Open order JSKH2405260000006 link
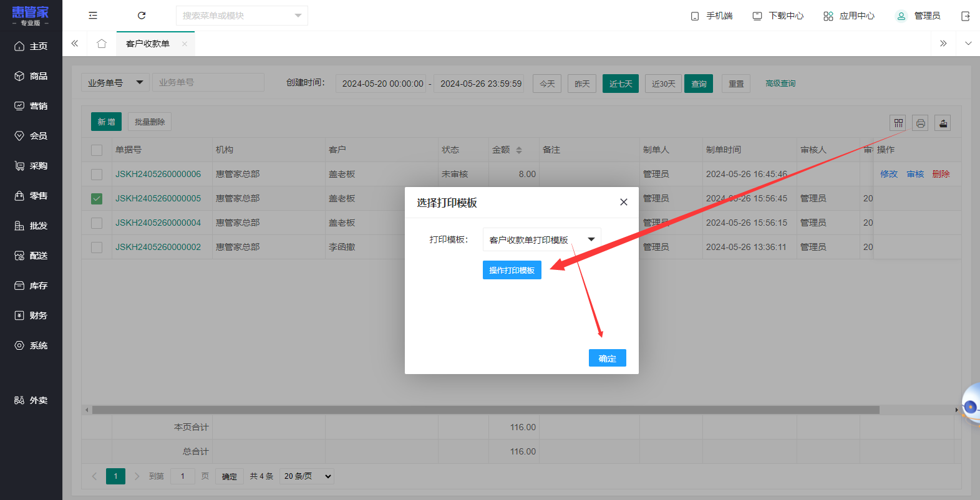 [x=158, y=174]
